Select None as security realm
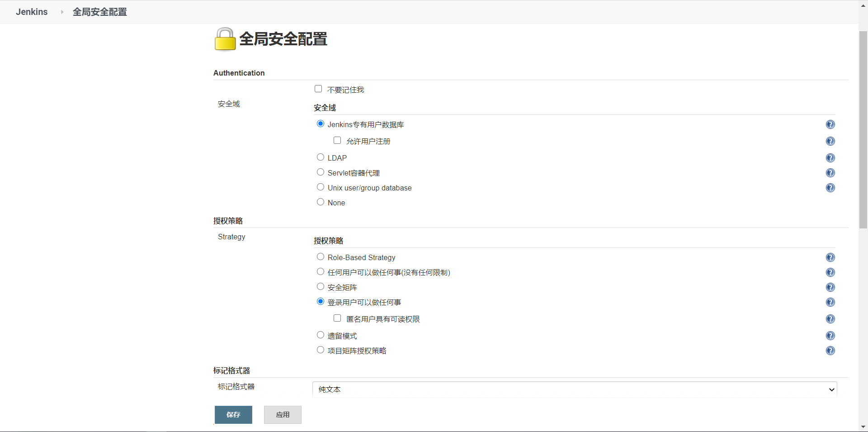This screenshot has width=868, height=432. pyautogui.click(x=321, y=202)
